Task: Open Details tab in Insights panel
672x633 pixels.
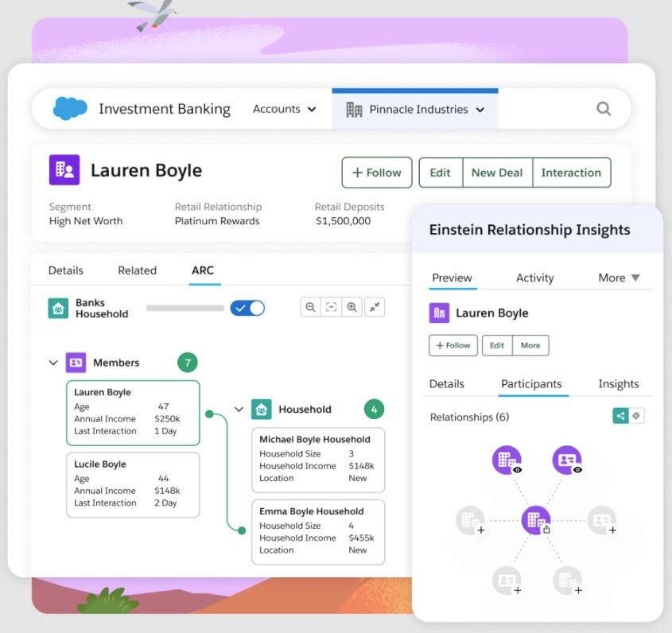Action: (447, 384)
